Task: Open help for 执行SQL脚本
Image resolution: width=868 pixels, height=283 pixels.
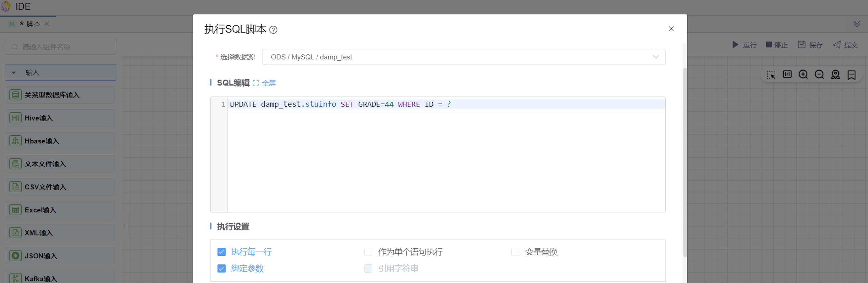Action: pyautogui.click(x=273, y=30)
